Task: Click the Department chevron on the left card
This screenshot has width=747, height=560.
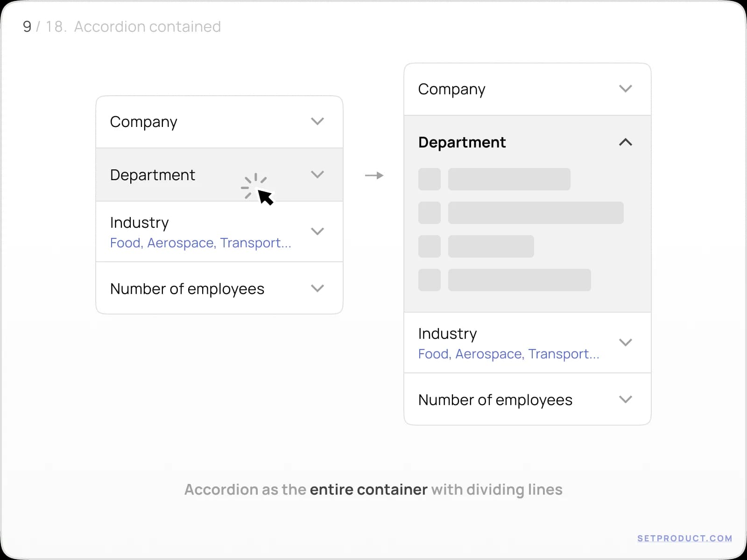Action: 317,175
